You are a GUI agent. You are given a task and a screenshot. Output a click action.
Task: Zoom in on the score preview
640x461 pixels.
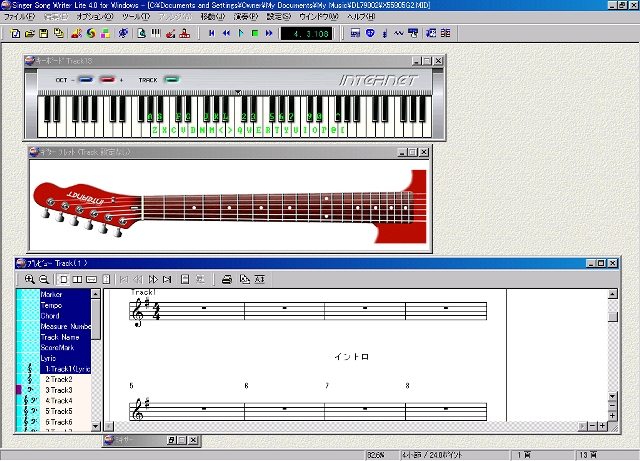[x=29, y=279]
